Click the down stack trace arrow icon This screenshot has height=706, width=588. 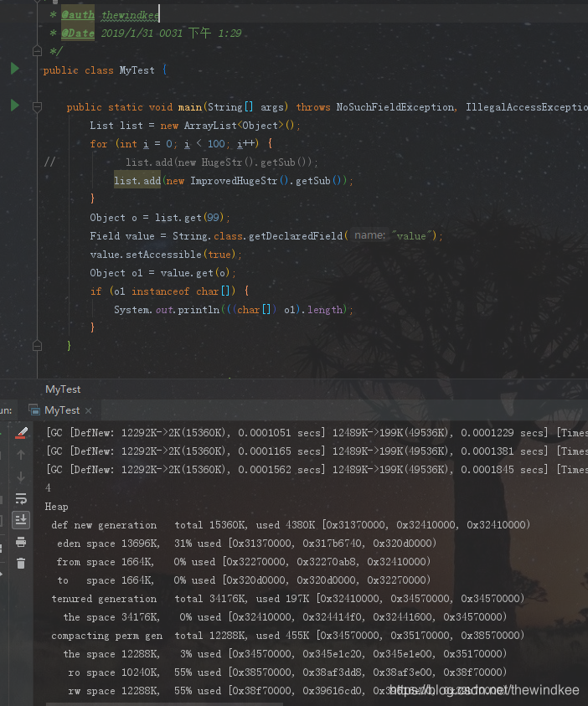(21, 477)
